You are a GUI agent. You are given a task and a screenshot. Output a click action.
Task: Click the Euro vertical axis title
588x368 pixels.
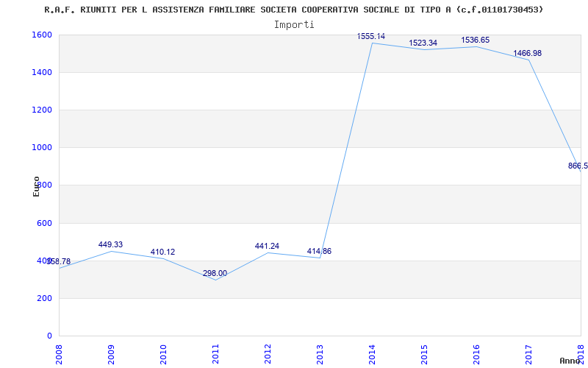36,187
